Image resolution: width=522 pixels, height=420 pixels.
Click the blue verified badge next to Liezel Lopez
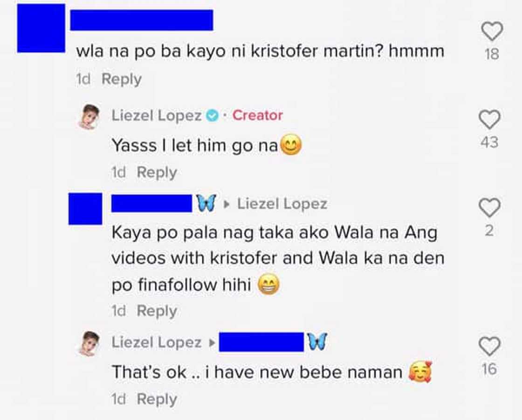click(x=212, y=116)
